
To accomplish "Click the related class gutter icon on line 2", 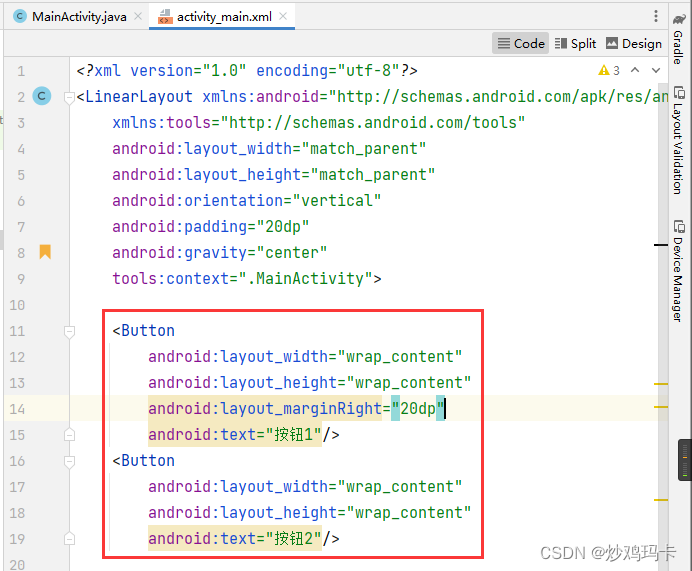I will click(42, 96).
